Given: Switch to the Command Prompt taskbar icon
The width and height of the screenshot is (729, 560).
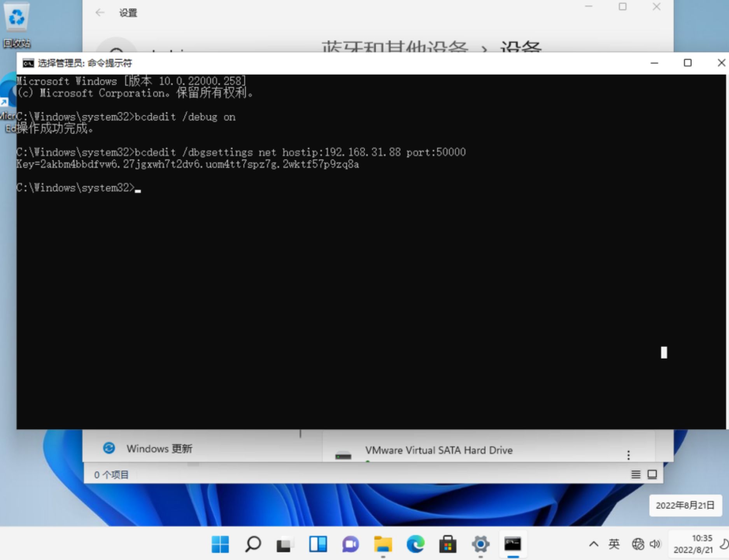Looking at the screenshot, I should tap(513, 544).
